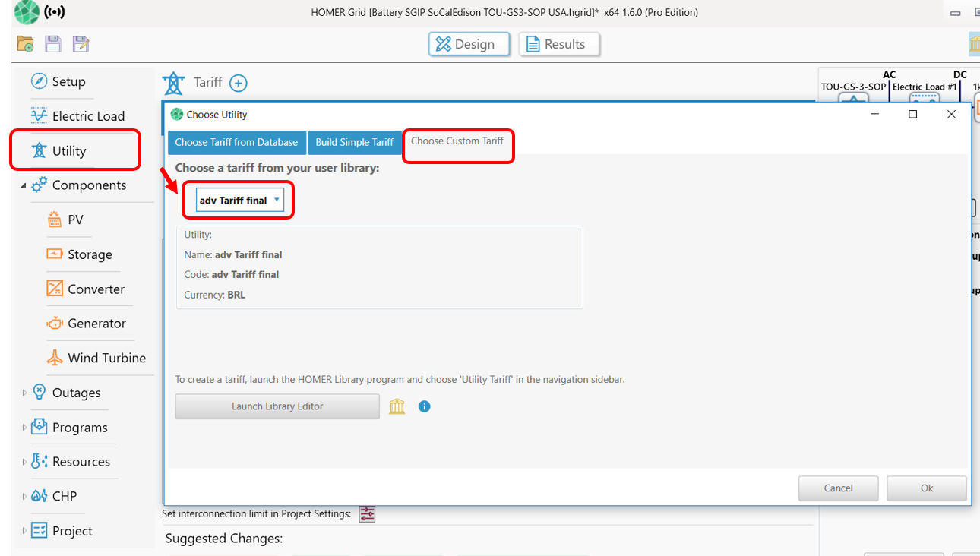
Task: Click Cancel in Choose Utility dialog
Action: tap(838, 488)
